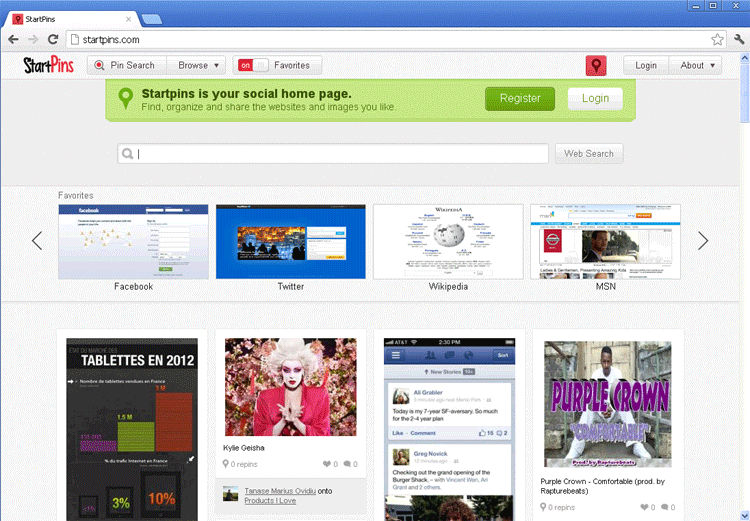The width and height of the screenshot is (750, 521).
Task: Toggle the Favorites on/off switch
Action: coord(252,66)
